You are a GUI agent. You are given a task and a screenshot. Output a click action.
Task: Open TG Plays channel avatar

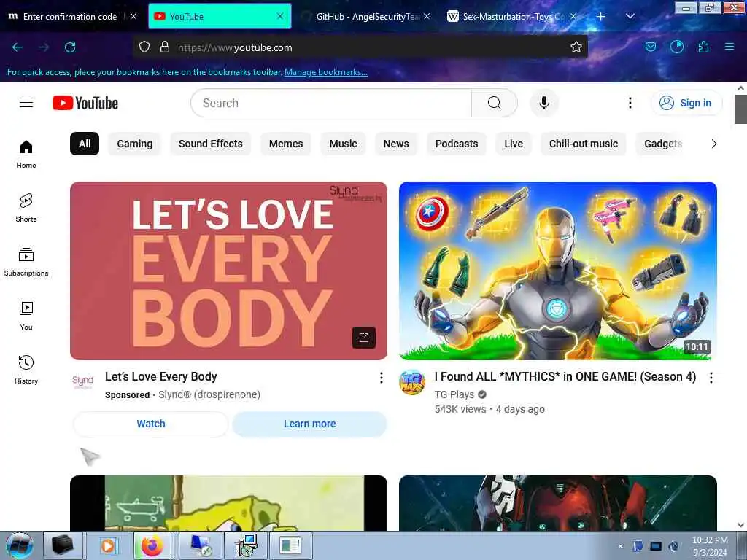[412, 382]
